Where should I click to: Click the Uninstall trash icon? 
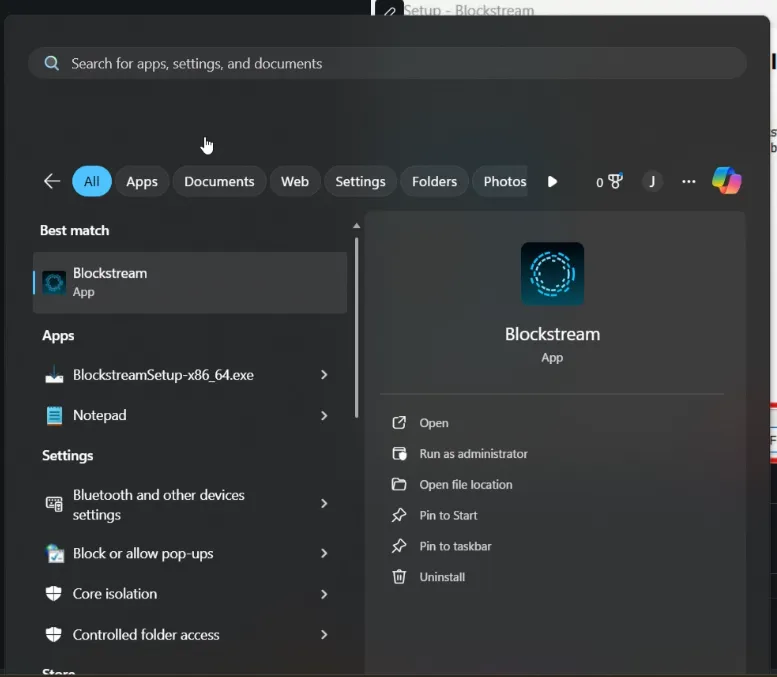pyautogui.click(x=399, y=577)
